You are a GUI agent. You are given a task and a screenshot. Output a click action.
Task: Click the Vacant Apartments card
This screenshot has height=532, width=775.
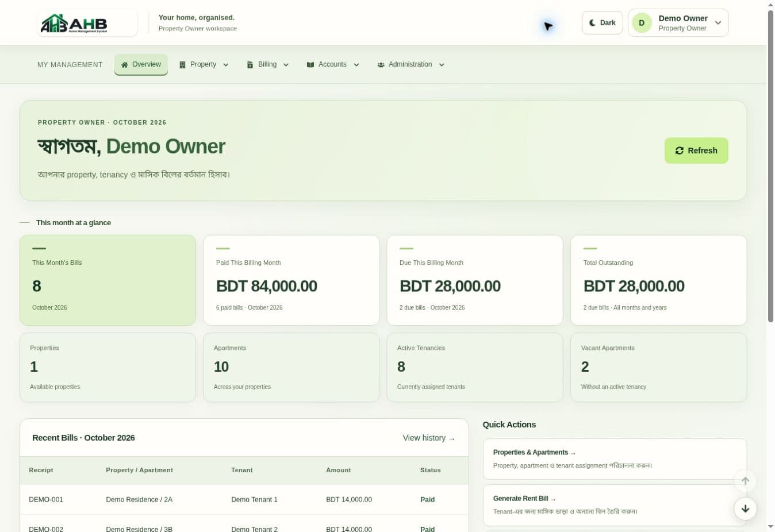(658, 368)
